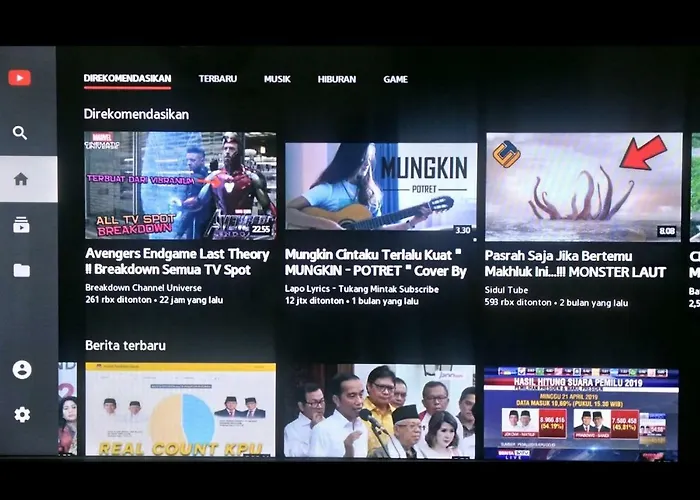
Task: Click "12 jtx ditonton • 1 bulan yang lalu"
Action: tap(352, 301)
